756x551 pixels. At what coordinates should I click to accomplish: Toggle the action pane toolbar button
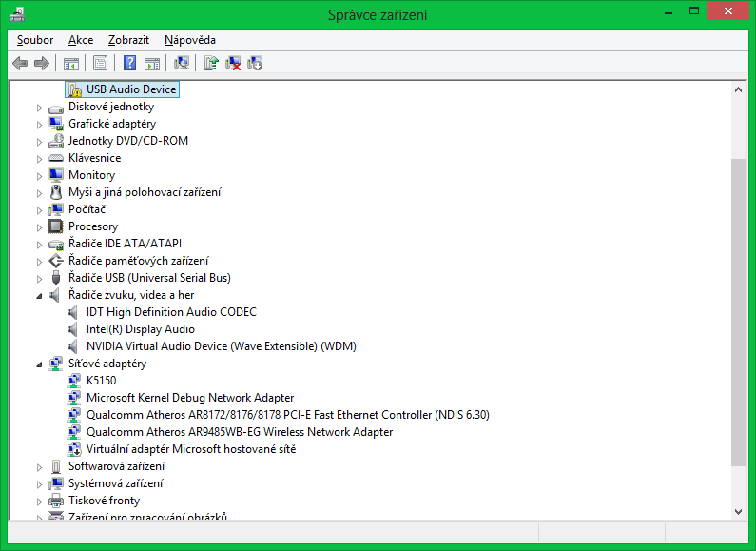click(x=152, y=63)
